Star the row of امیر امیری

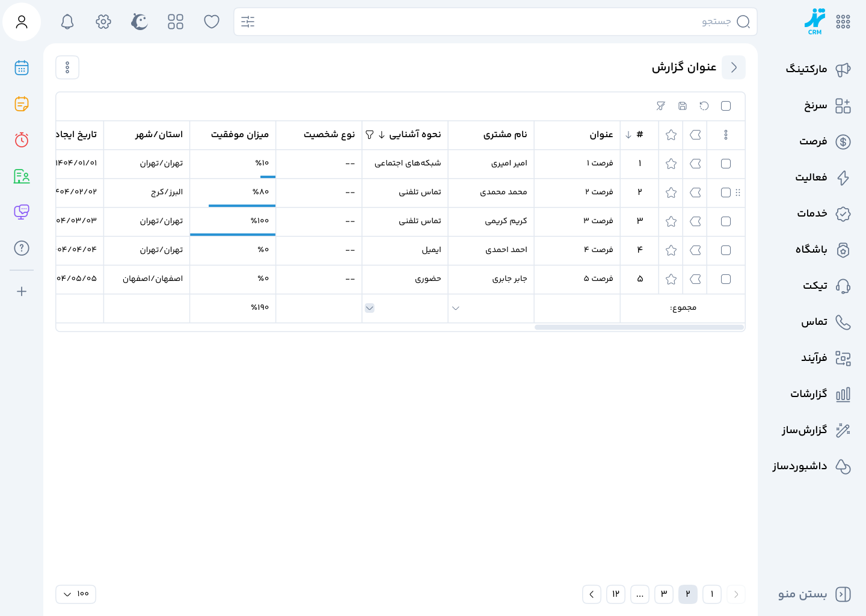[671, 164]
